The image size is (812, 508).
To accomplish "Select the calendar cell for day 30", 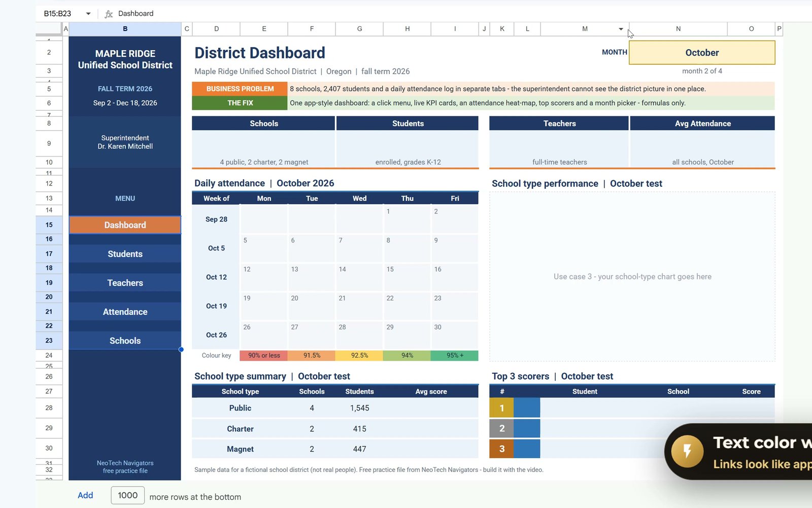I will [x=455, y=335].
